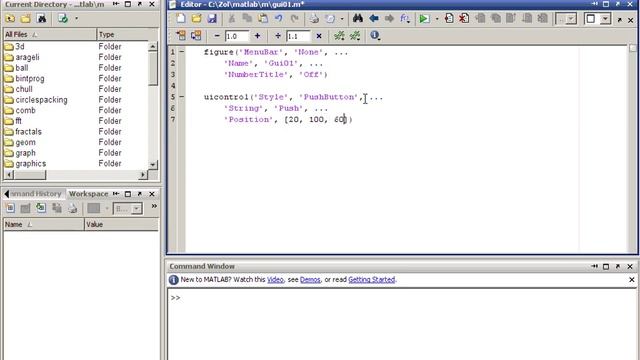Cut the selection in the Editor toolbar
The height and width of the screenshot is (360, 640).
231,18
